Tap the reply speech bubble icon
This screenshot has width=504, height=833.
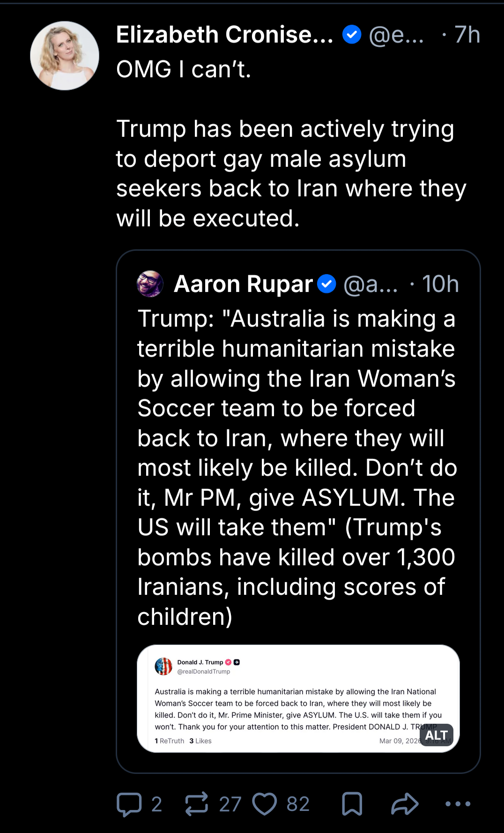coord(129,804)
